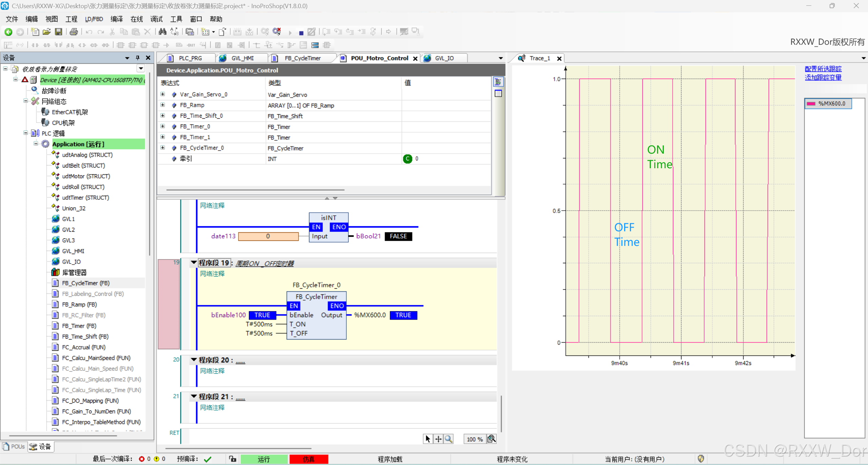Open the 调试 menu
The height and width of the screenshot is (465, 868).
(156, 19)
